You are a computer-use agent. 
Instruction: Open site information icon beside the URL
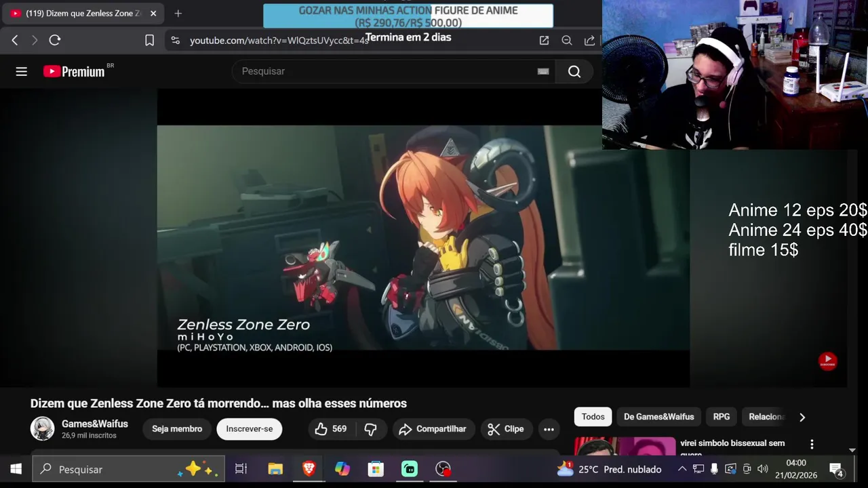tap(176, 41)
